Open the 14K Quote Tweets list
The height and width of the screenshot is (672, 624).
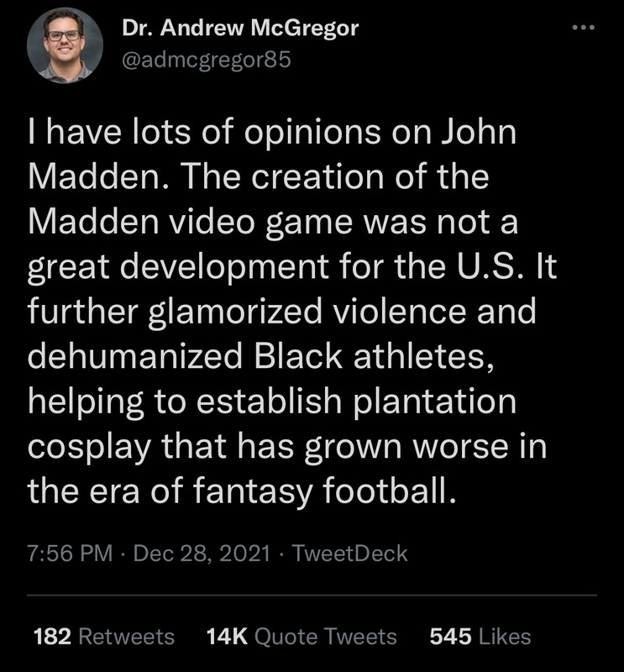pyautogui.click(x=302, y=637)
